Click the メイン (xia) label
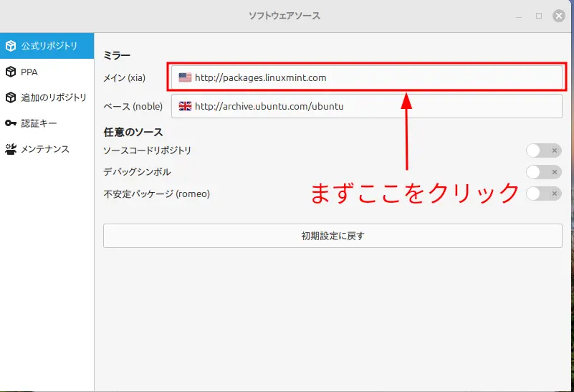 125,77
